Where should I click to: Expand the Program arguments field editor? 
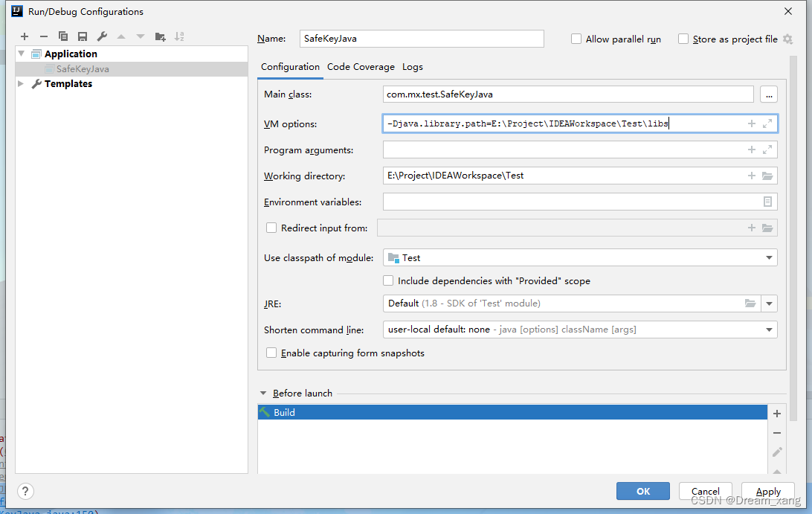[x=767, y=150]
